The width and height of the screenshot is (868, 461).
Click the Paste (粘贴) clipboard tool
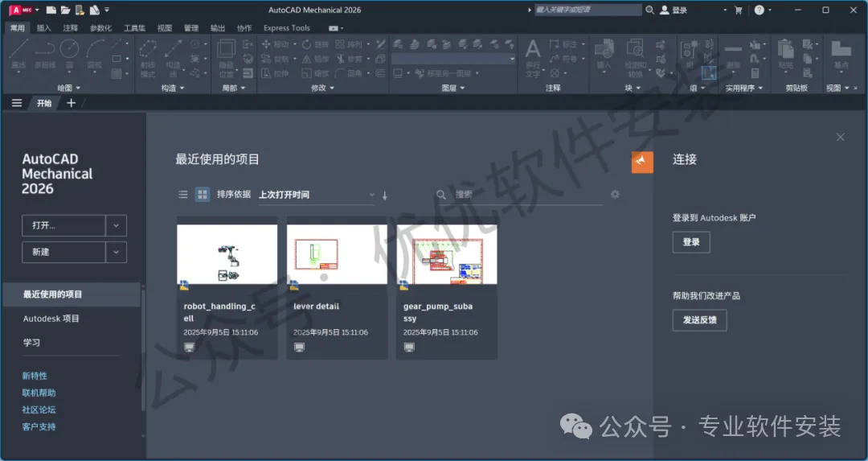785,54
